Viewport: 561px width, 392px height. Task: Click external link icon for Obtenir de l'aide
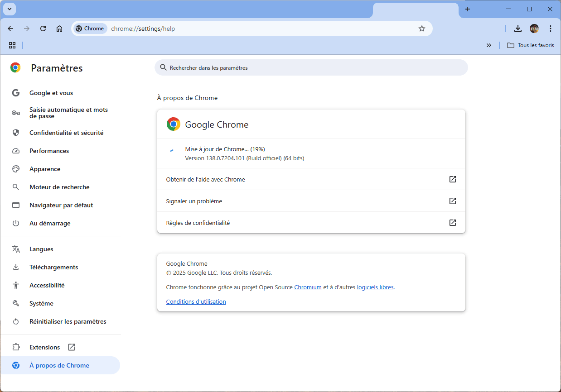coord(453,179)
